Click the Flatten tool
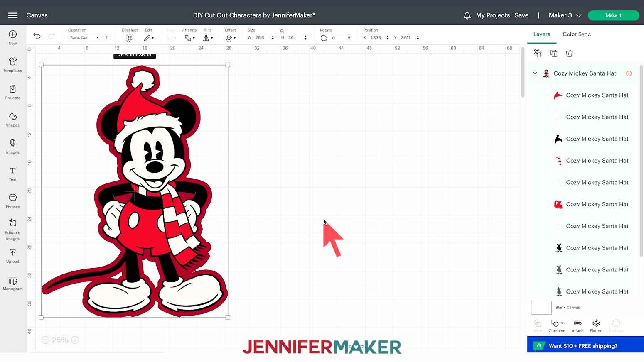 pyautogui.click(x=596, y=326)
